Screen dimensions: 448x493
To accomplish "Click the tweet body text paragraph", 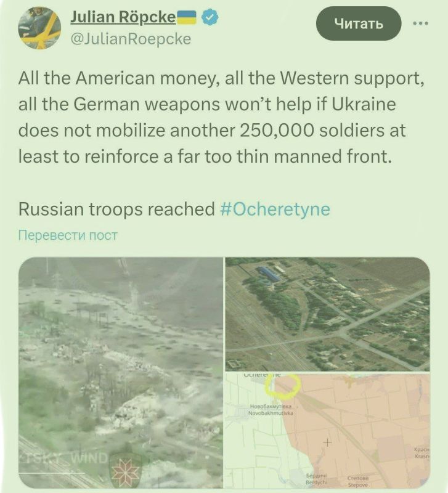I will 222,117.
